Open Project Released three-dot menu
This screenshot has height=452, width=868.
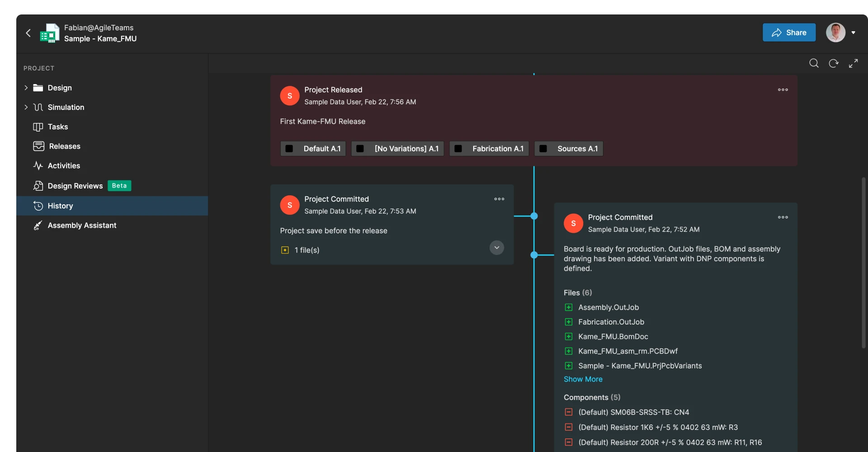(783, 89)
